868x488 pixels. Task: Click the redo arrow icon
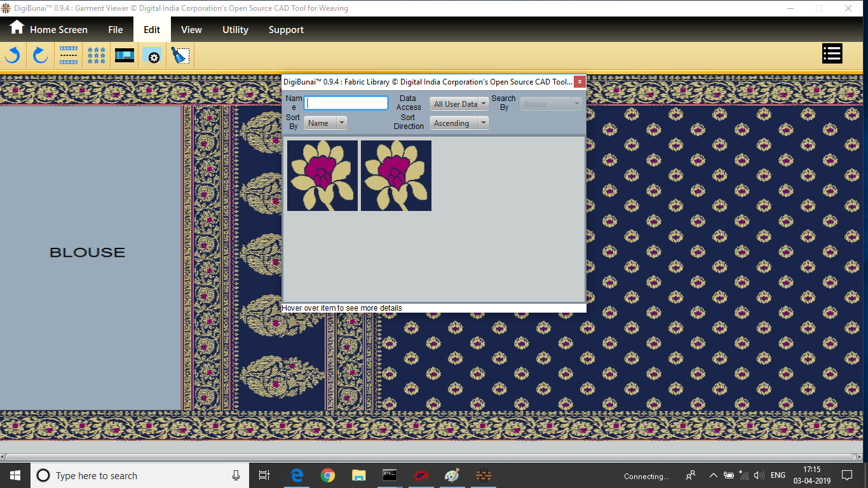(41, 56)
